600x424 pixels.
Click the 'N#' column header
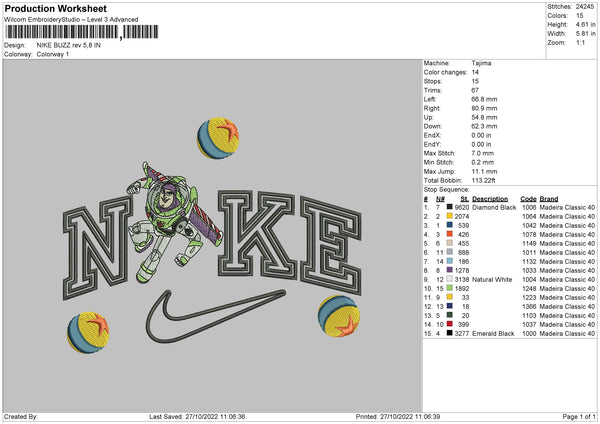440,199
